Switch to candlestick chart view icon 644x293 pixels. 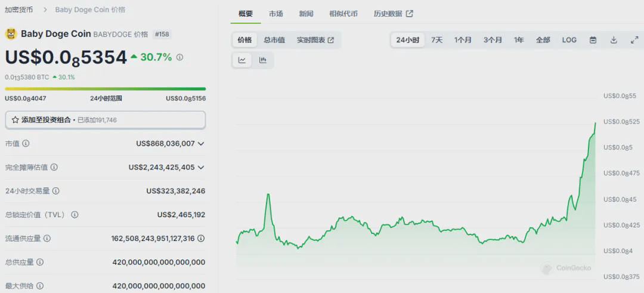pyautogui.click(x=263, y=60)
